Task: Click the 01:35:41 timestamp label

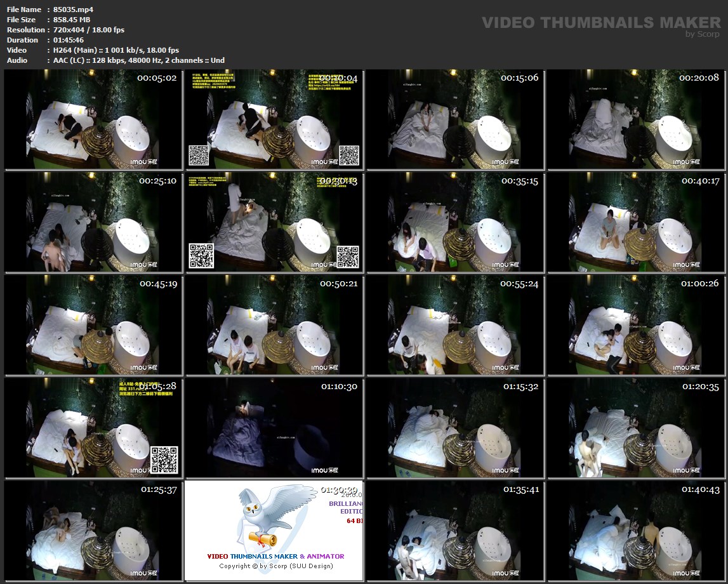Action: (520, 489)
